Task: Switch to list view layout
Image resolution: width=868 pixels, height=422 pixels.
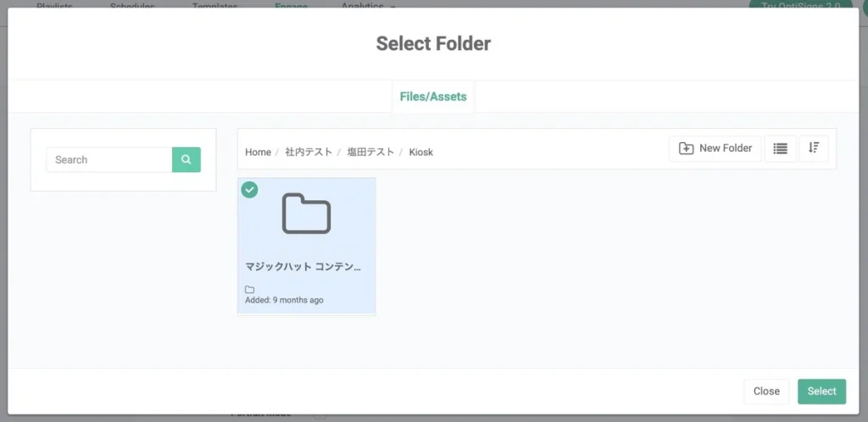Action: pyautogui.click(x=780, y=148)
